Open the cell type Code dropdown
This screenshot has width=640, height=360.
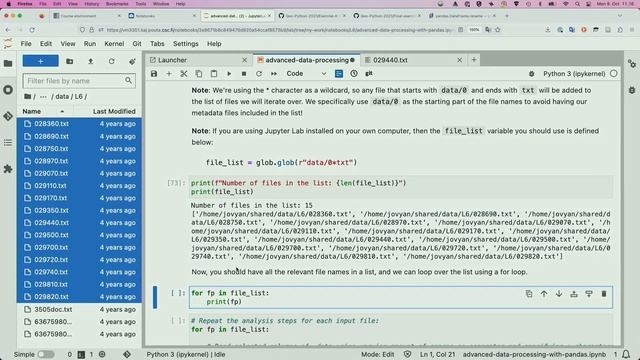pyautogui.click(x=306, y=74)
